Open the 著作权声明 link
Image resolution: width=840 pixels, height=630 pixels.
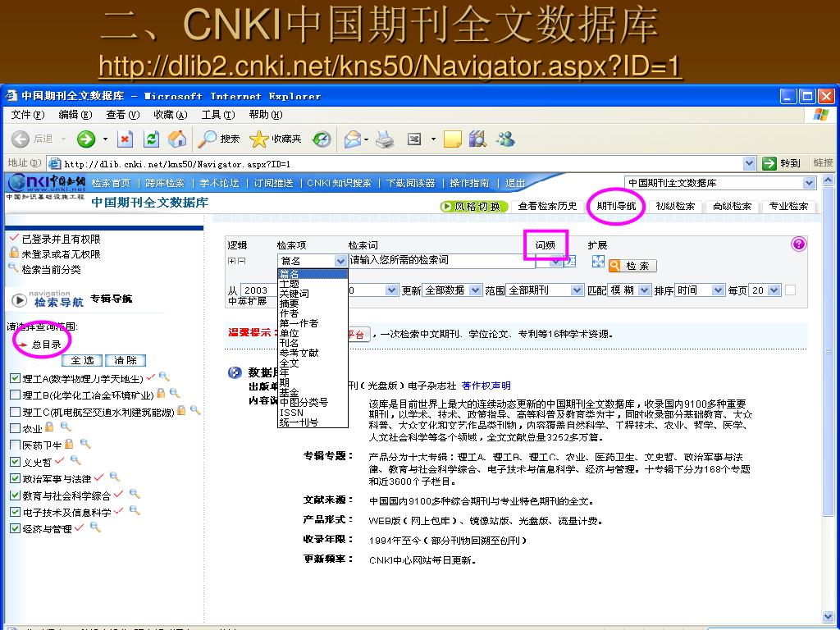486,386
